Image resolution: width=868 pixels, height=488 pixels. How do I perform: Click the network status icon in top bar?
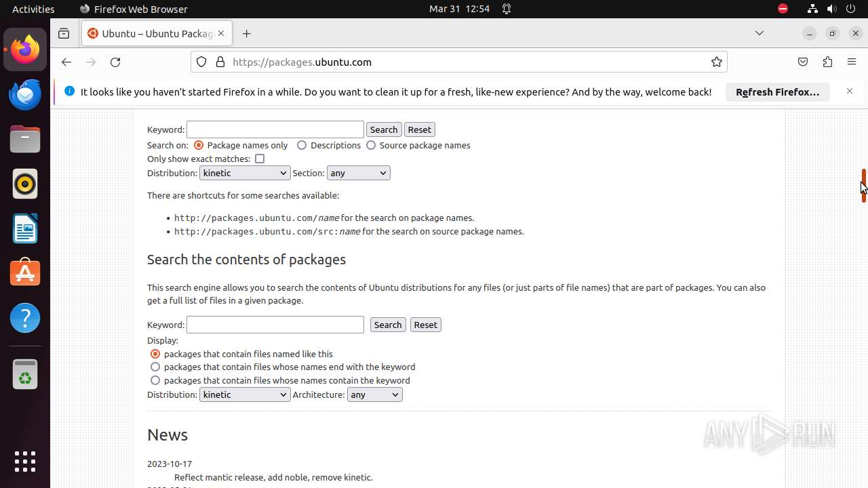click(812, 9)
